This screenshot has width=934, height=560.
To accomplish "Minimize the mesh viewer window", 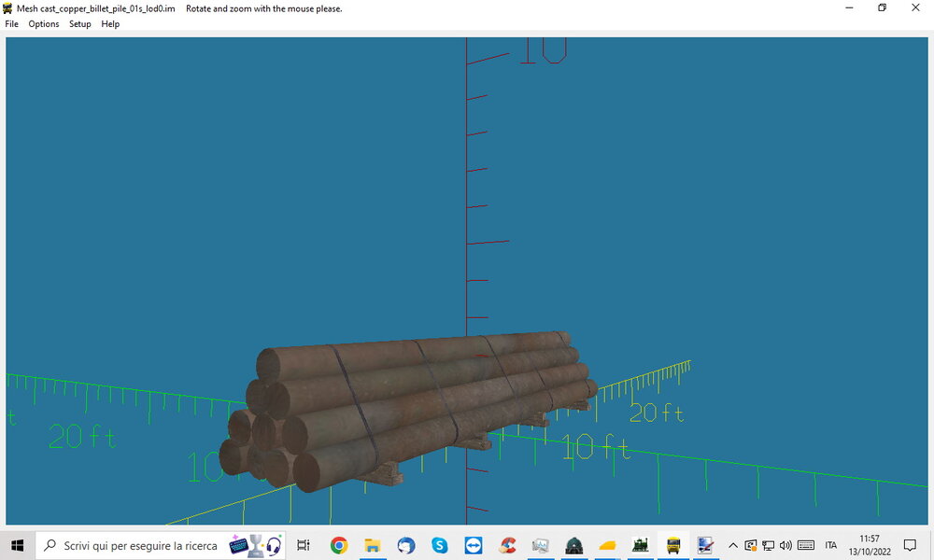I will pos(849,7).
